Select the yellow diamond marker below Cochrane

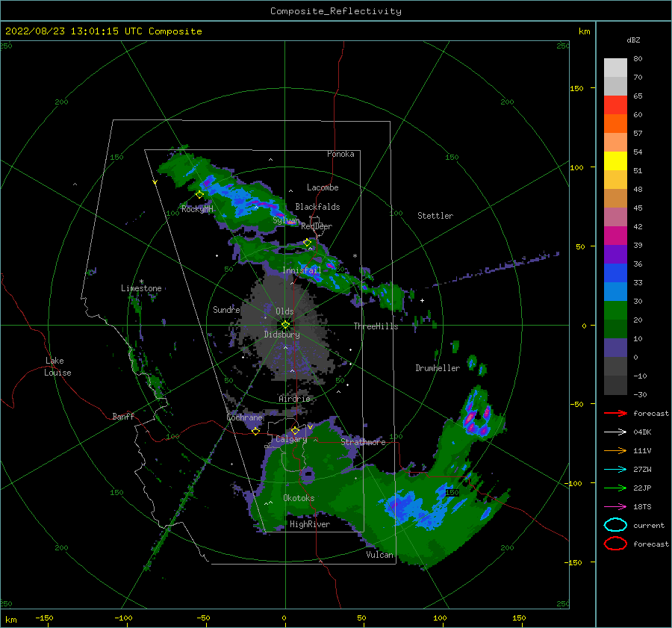tap(255, 431)
